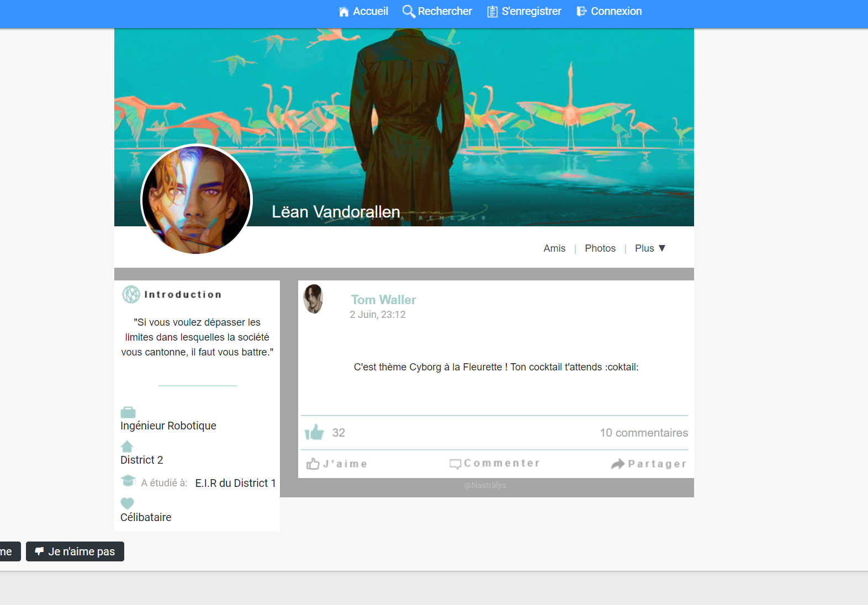Click the J'aime thumb outline icon
This screenshot has width=868, height=605.
click(x=313, y=464)
